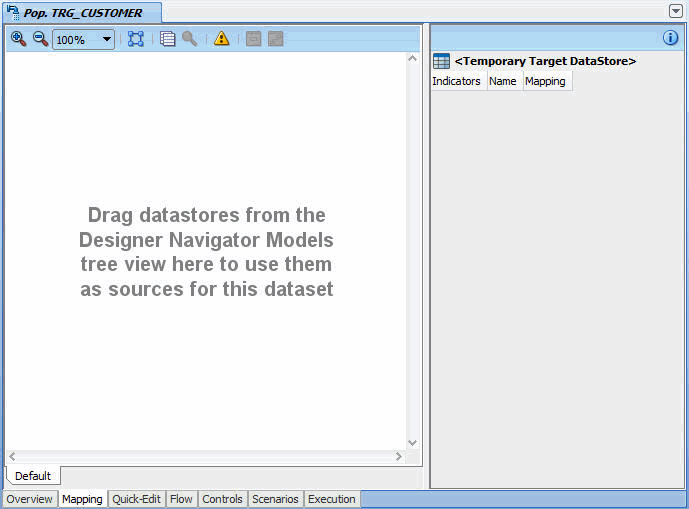Viewport: 689px width, 509px height.
Task: Open the Flow tab
Action: click(x=181, y=499)
